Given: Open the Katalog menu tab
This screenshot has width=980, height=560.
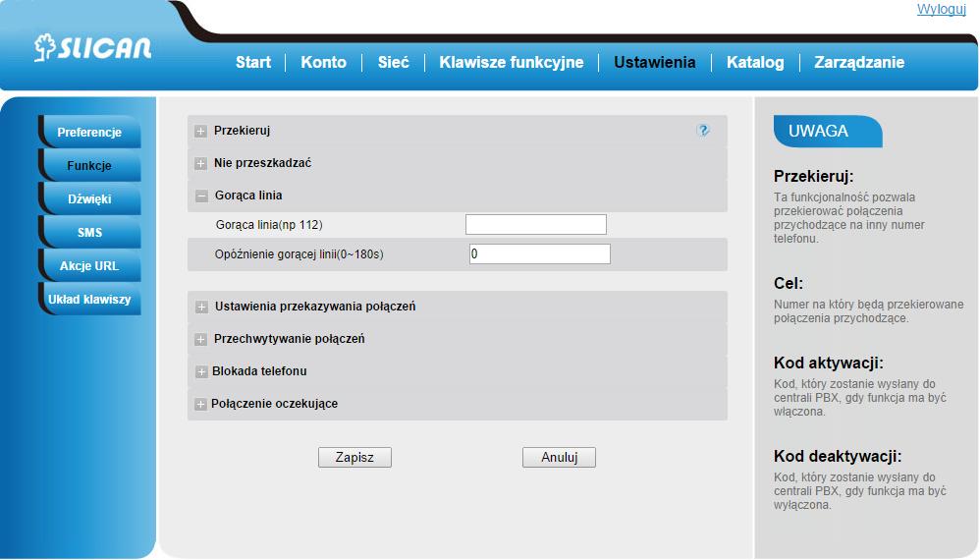Looking at the screenshot, I should click(x=755, y=63).
